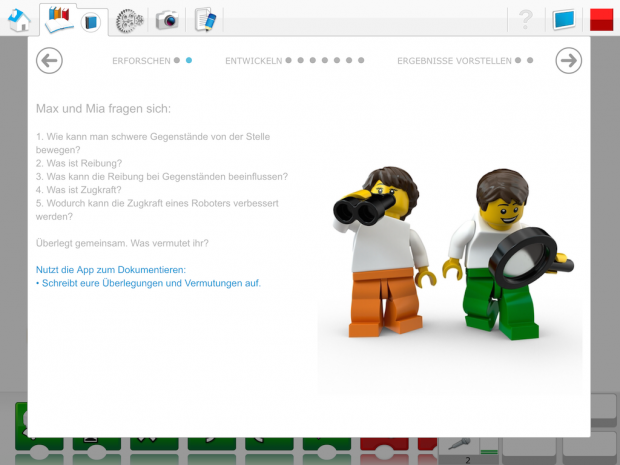Viewport: 620px width, 465px height.
Task: Jump to the ERGEBNISSE VORSTELLEN section label
Action: pyautogui.click(x=454, y=61)
